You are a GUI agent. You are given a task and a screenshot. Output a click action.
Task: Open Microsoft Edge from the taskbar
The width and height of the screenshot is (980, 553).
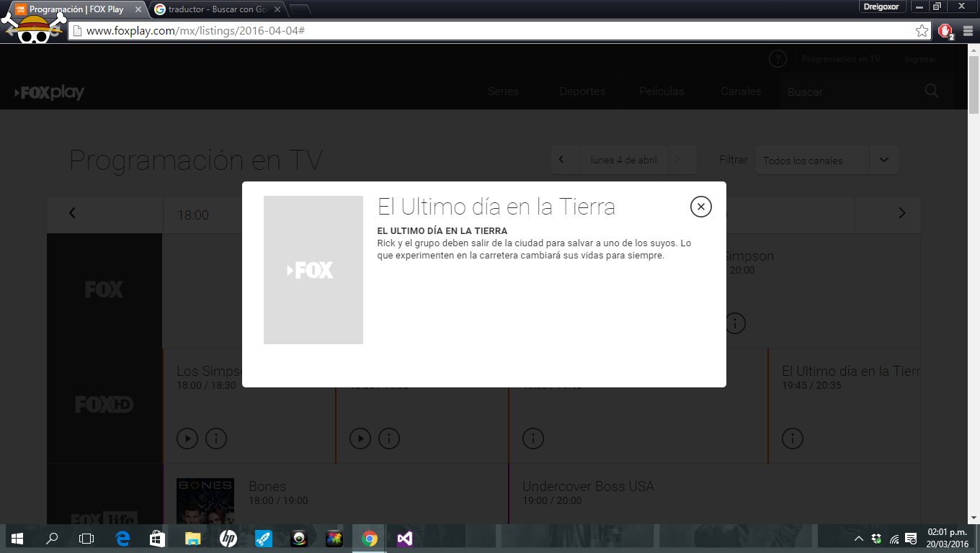pyautogui.click(x=122, y=539)
